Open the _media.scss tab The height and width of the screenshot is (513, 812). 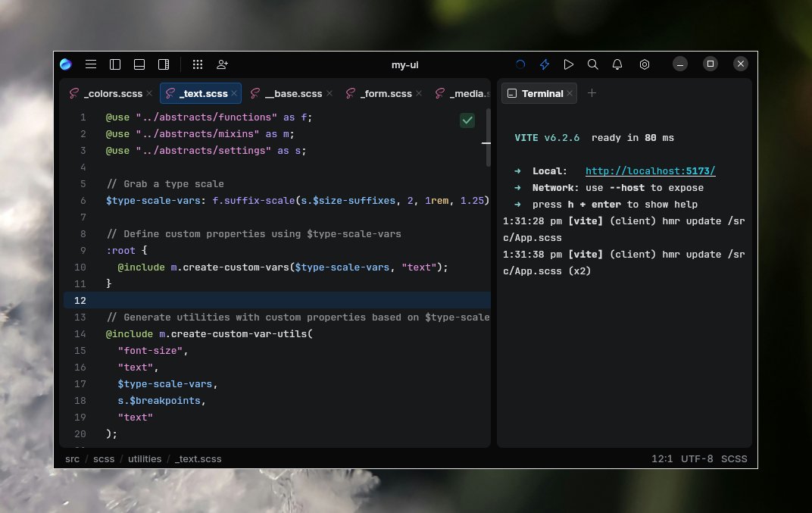pos(461,93)
